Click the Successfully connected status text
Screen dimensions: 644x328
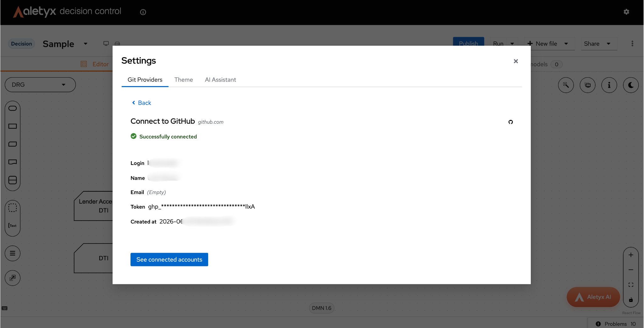click(168, 136)
